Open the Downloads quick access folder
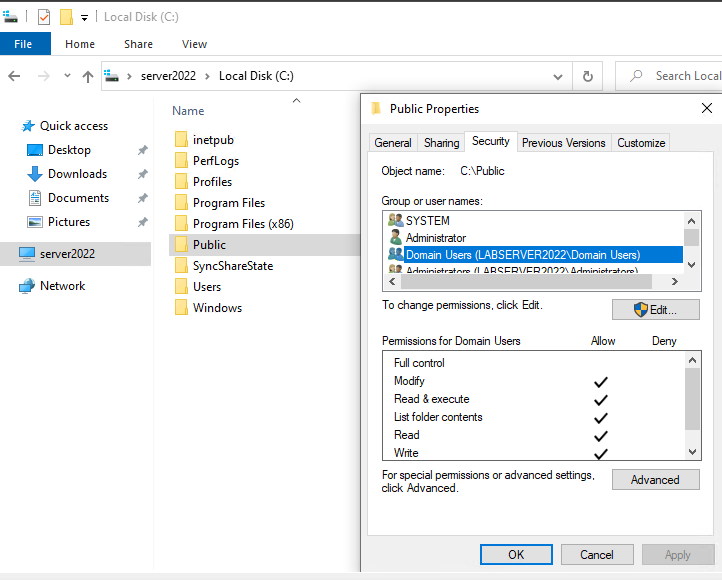Screen dimensions: 722x580 [x=76, y=174]
